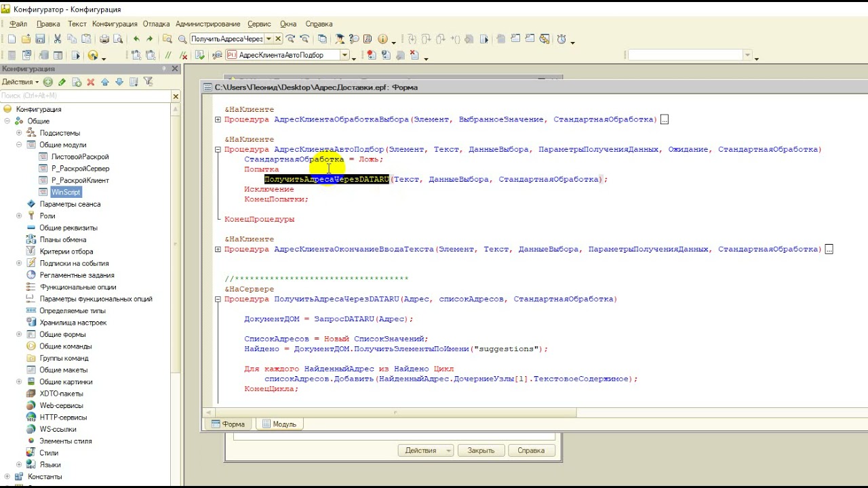Screen dimensions: 868x488
Task: Open the search text dropdown arrow
Action: coord(269,39)
